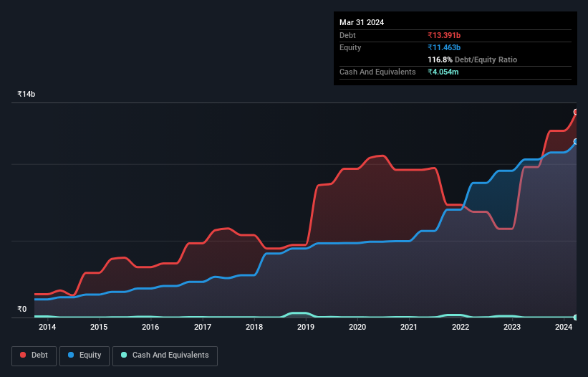The width and height of the screenshot is (588, 377).
Task: Click the 2021 x-axis label
Action: click(x=409, y=327)
